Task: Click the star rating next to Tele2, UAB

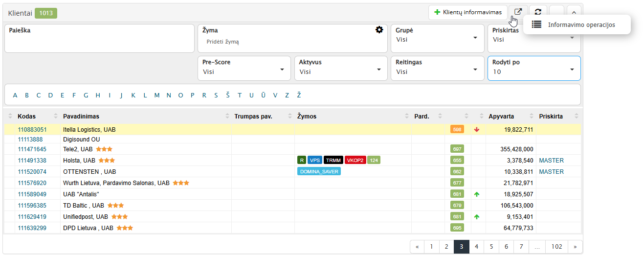Action: tap(104, 149)
